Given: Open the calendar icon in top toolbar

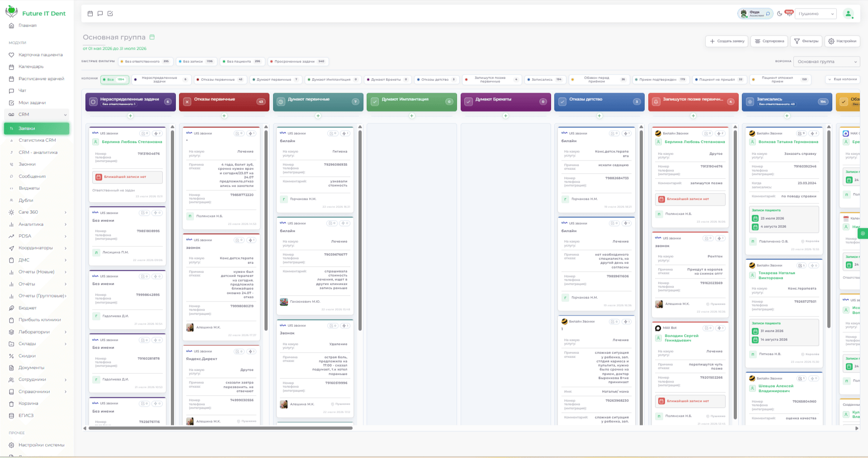Looking at the screenshot, I should (x=90, y=14).
